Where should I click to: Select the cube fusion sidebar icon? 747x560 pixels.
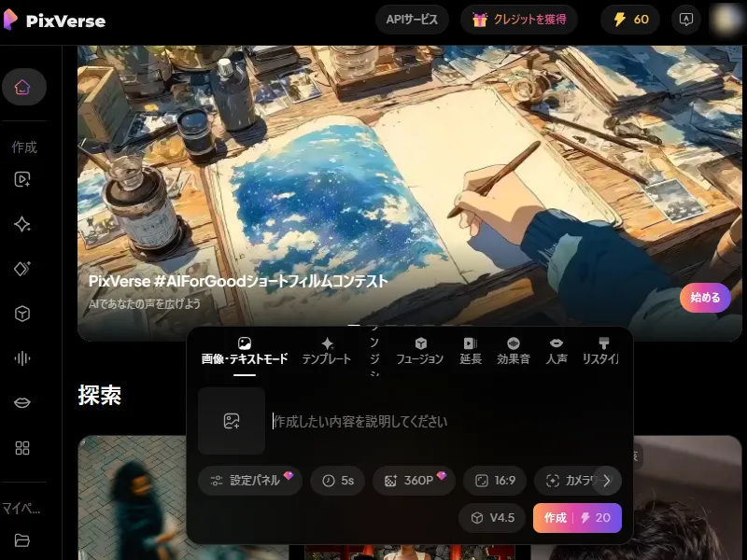click(22, 314)
